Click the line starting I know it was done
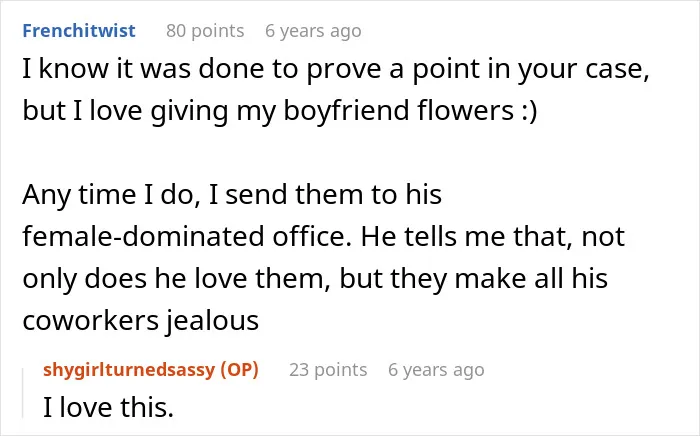 pyautogui.click(x=336, y=69)
